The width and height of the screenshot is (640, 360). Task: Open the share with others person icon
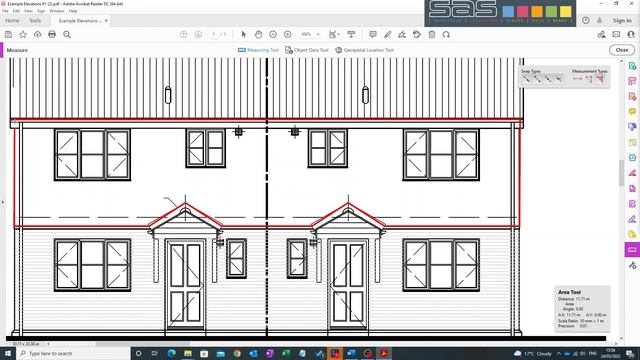click(631, 35)
